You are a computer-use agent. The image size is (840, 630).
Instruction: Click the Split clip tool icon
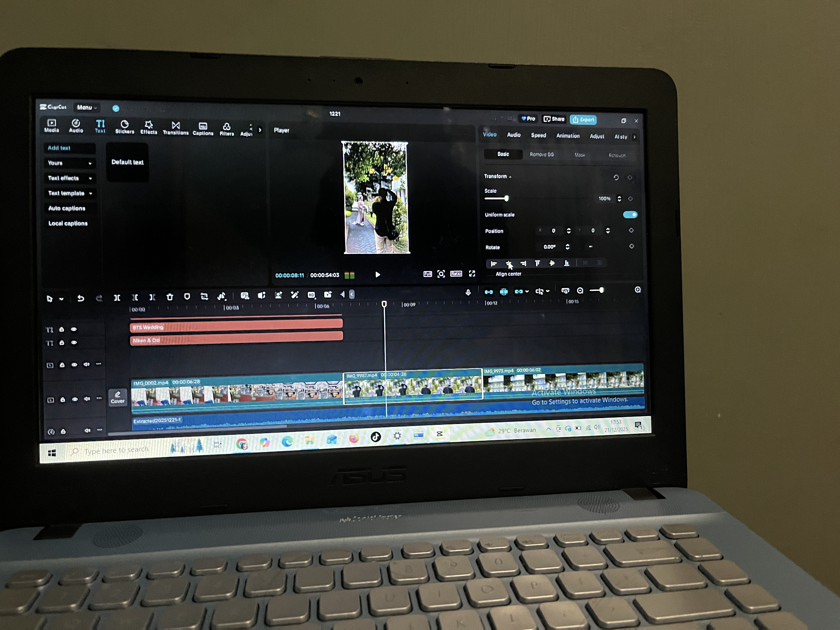click(x=117, y=298)
